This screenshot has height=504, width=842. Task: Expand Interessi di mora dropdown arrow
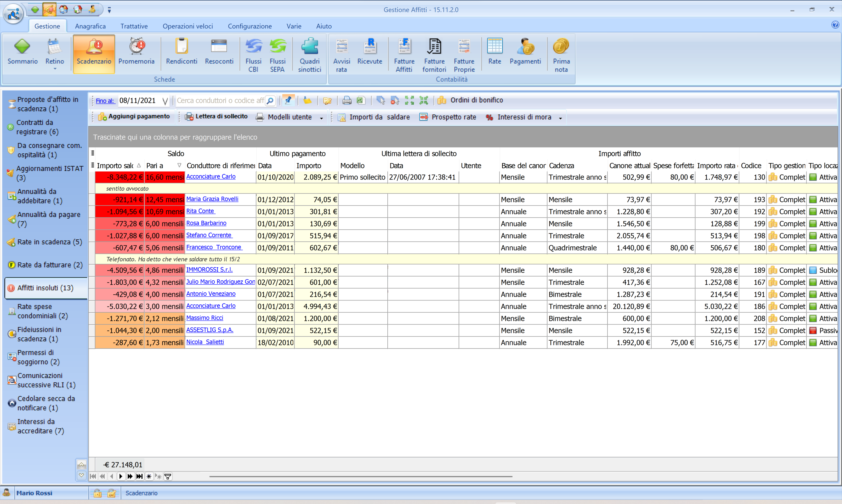(x=560, y=118)
